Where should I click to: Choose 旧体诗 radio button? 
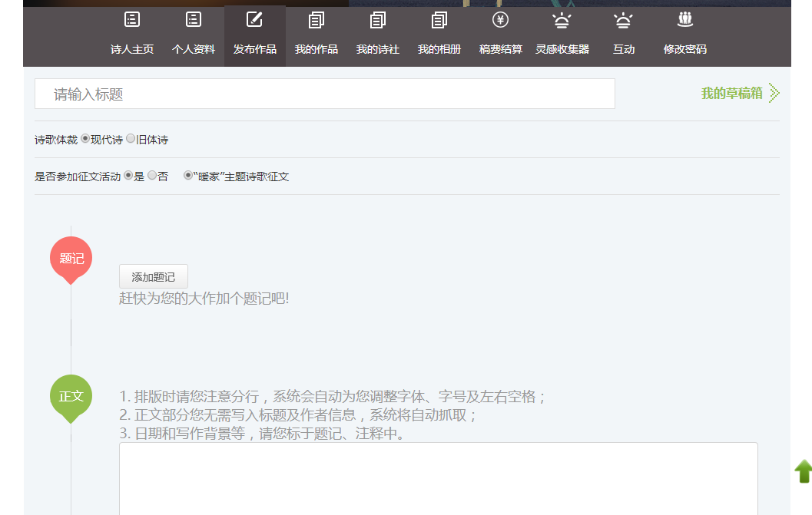131,139
